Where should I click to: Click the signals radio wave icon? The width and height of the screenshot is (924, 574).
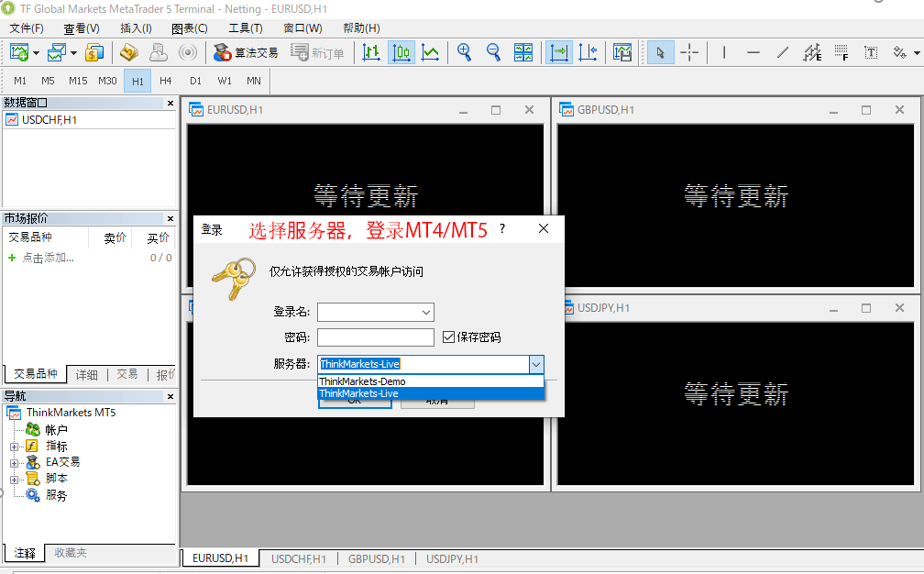tap(187, 52)
